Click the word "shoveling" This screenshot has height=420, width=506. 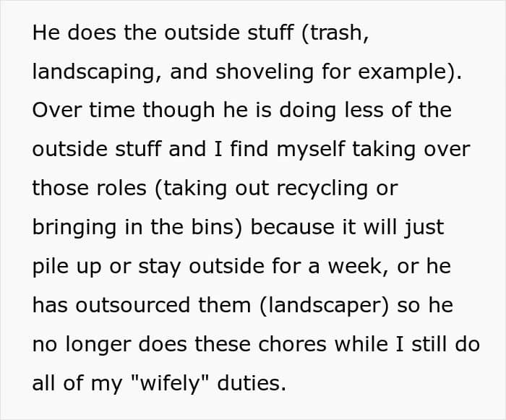click(x=265, y=72)
